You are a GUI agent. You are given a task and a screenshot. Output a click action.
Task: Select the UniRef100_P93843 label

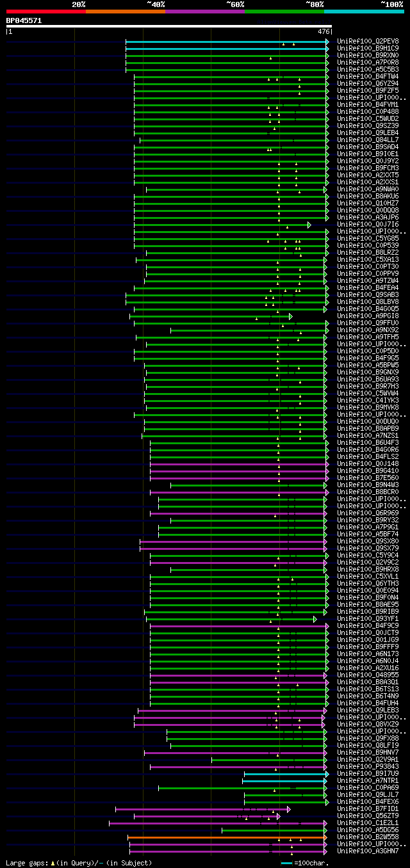click(368, 766)
